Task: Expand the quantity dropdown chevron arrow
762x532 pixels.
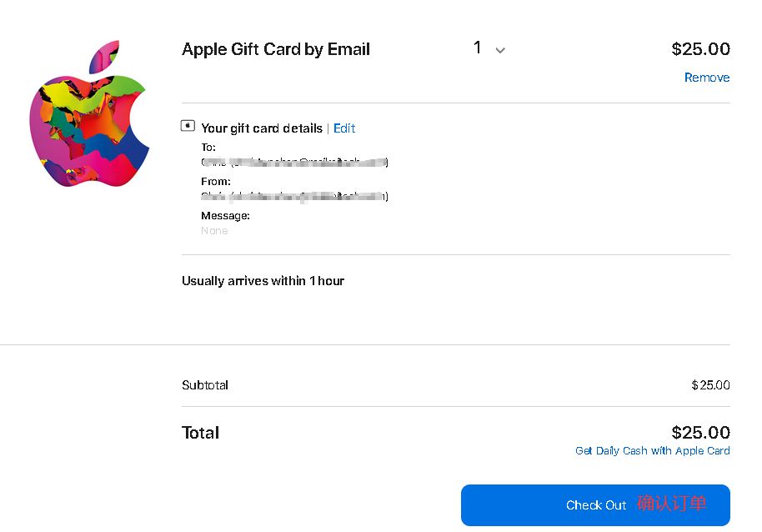Action: tap(500, 50)
